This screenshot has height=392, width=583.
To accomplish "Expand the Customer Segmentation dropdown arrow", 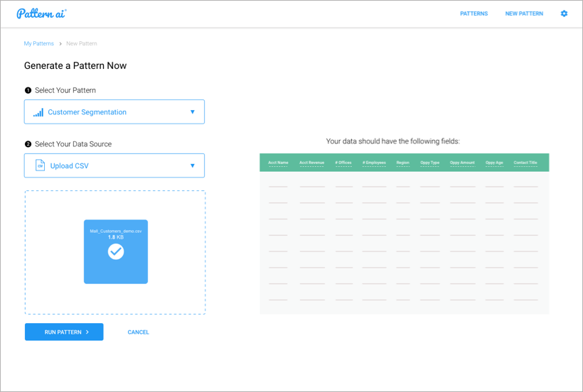I will pyautogui.click(x=192, y=112).
